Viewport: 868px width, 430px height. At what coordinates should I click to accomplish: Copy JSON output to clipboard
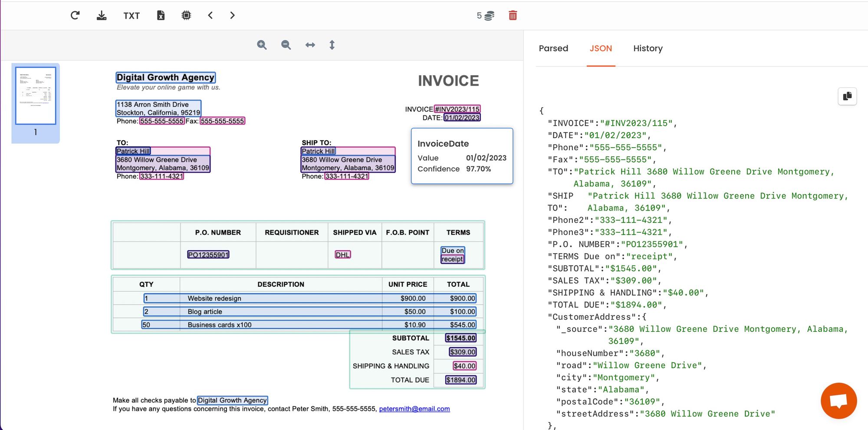[x=847, y=96]
